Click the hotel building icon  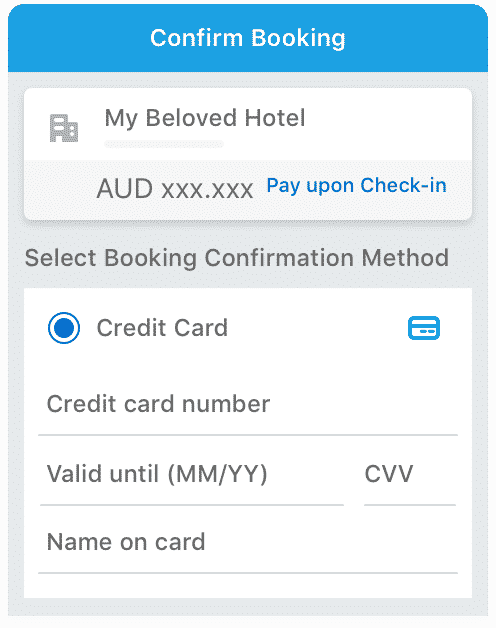64,128
